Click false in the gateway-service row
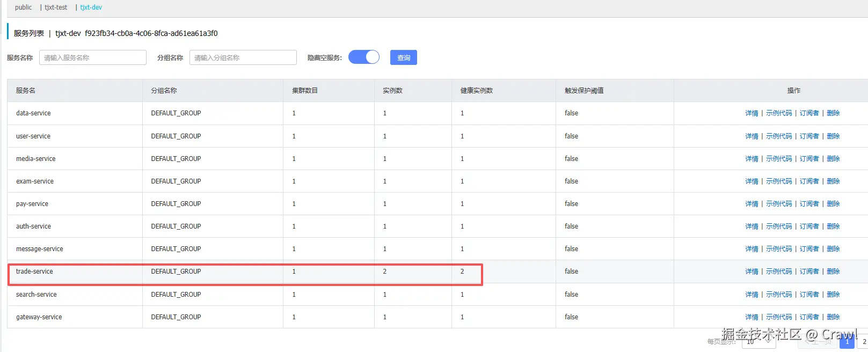This screenshot has width=868, height=352. 571,317
